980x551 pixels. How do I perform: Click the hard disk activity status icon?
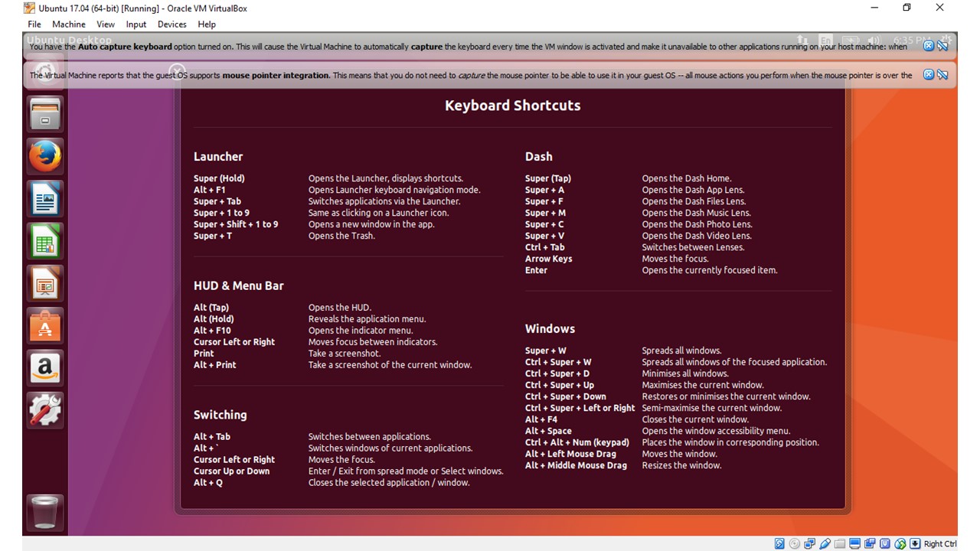[779, 544]
